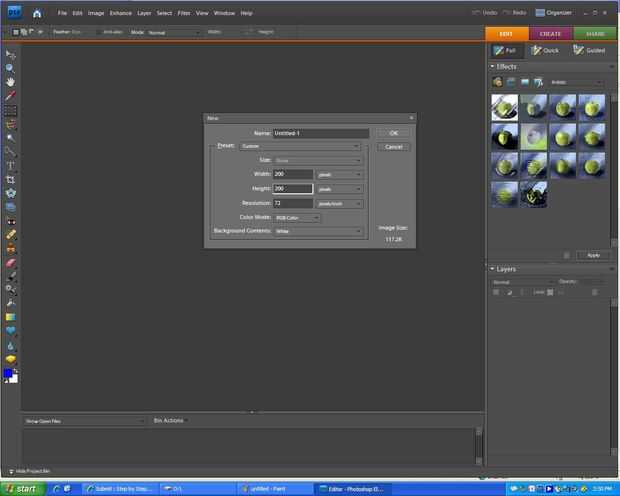The image size is (620, 496).
Task: Open the Organizer
Action: pos(554,13)
